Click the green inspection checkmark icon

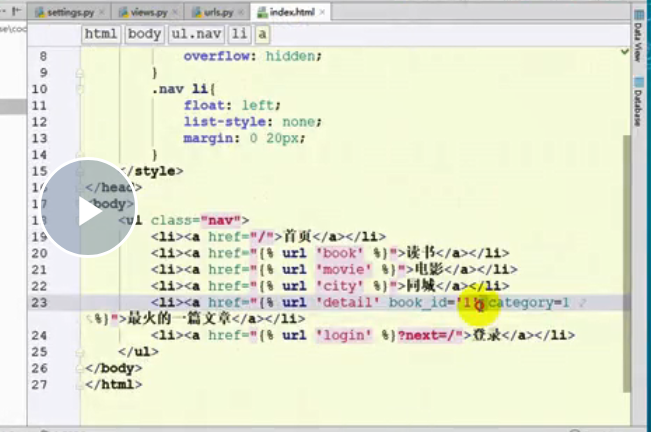coord(624,52)
